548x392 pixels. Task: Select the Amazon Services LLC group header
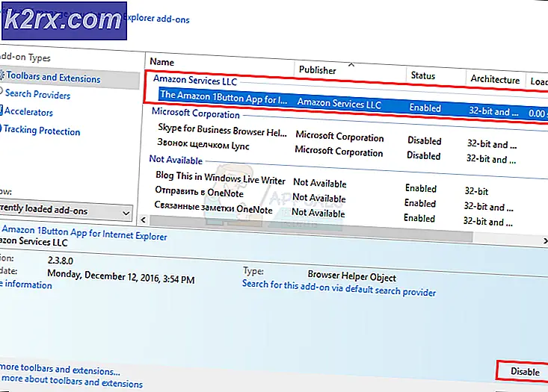(x=195, y=81)
